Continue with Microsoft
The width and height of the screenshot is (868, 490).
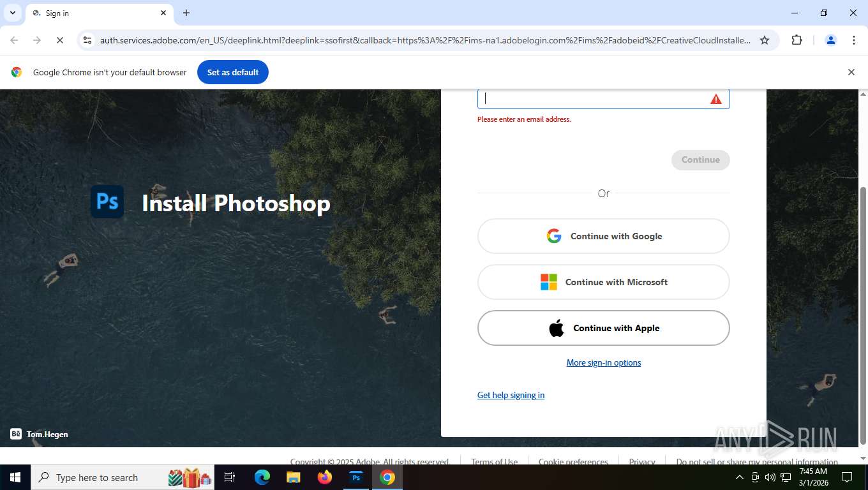(603, 282)
